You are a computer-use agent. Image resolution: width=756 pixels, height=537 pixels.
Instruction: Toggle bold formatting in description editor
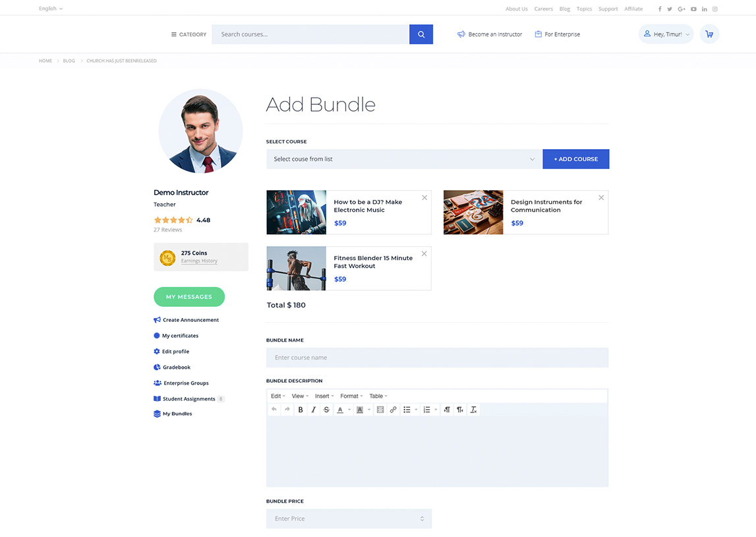pyautogui.click(x=301, y=410)
